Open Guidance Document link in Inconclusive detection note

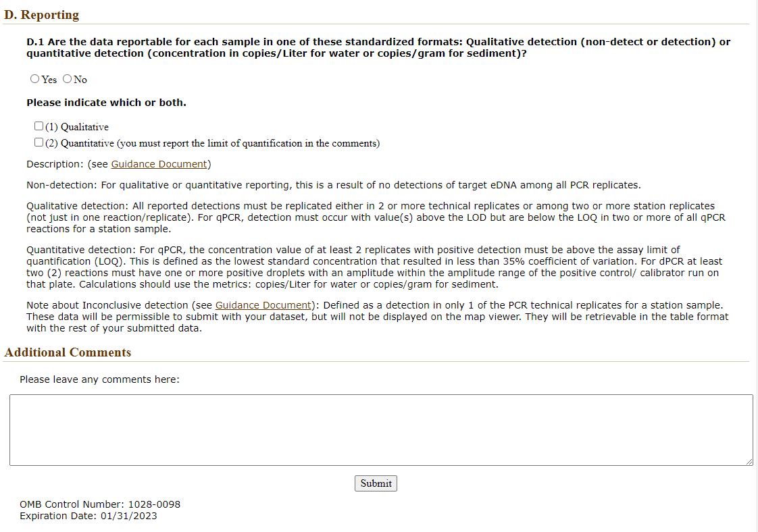[x=263, y=305]
